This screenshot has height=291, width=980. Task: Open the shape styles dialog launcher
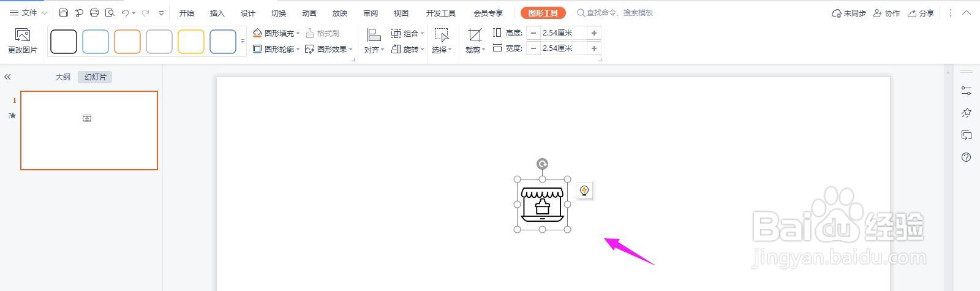point(353,59)
